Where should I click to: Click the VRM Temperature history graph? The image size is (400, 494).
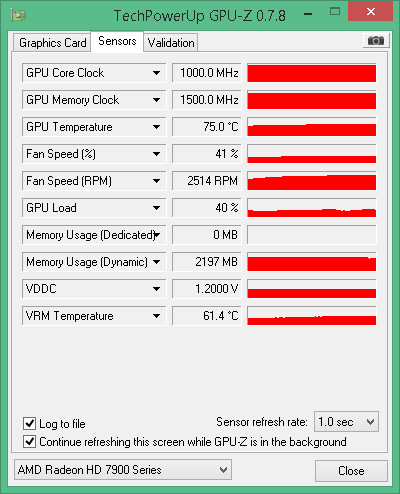pos(312,316)
